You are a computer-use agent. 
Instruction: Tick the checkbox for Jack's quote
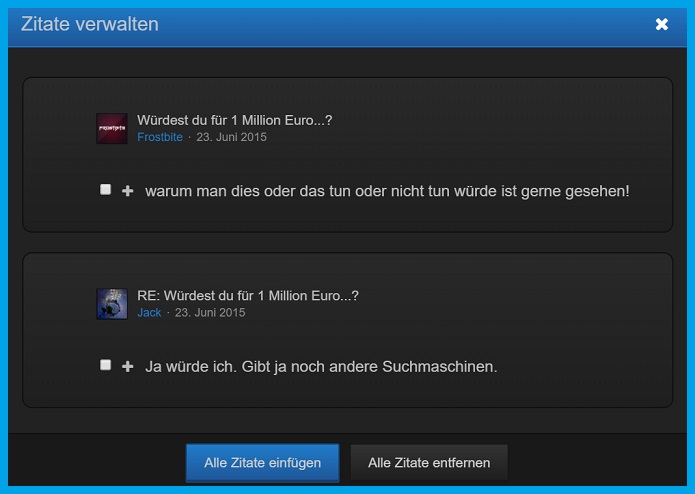click(x=106, y=366)
